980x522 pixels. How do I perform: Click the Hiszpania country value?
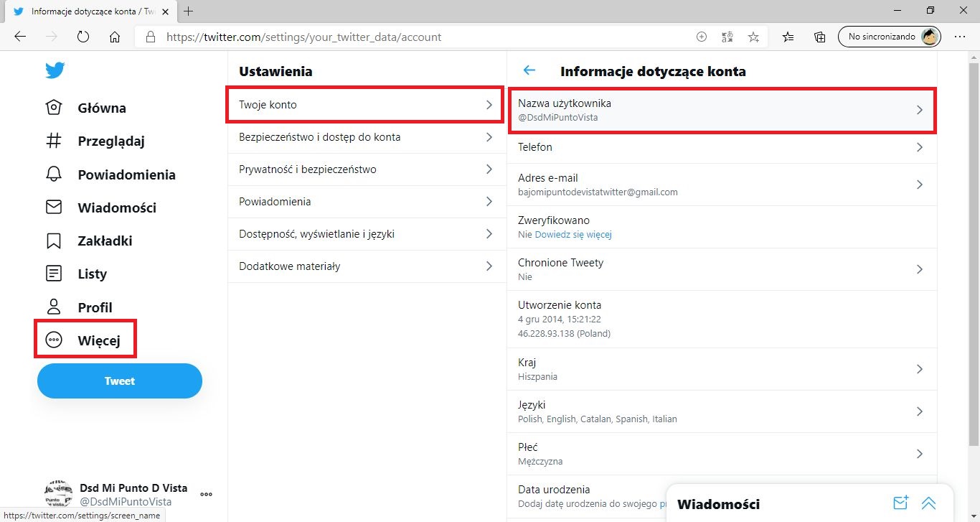click(537, 376)
